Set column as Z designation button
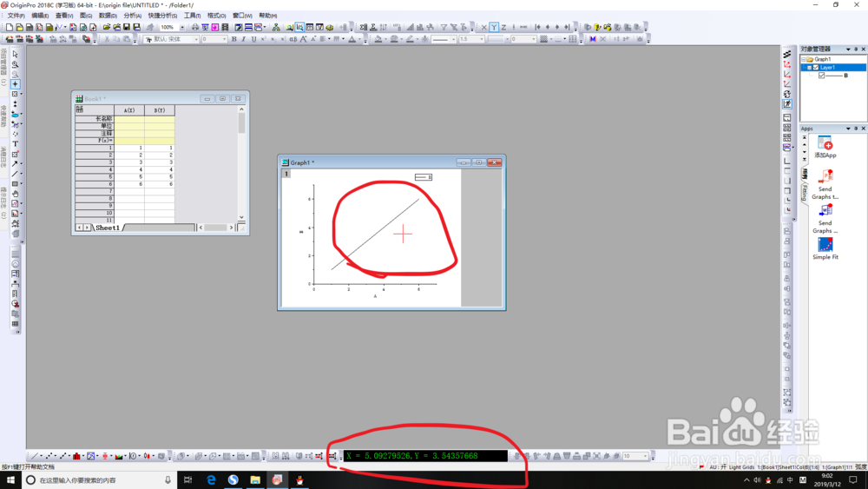Image resolution: width=868 pixels, height=489 pixels. click(503, 27)
